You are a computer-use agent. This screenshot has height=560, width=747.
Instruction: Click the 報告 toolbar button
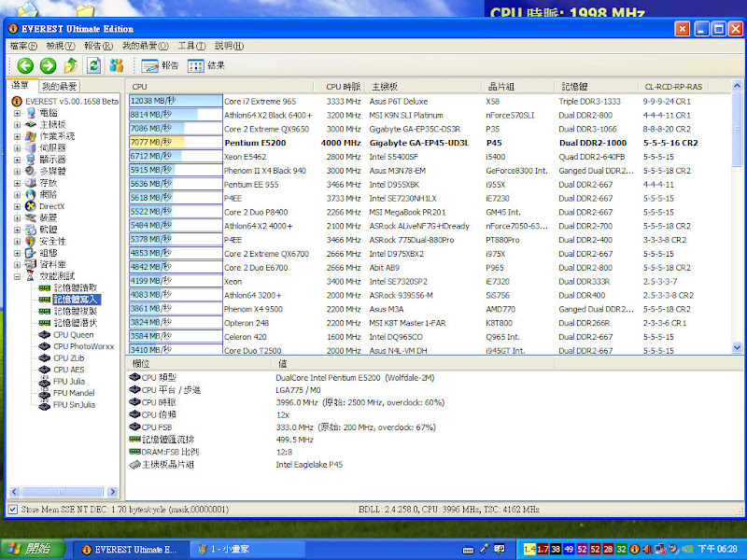pos(160,66)
